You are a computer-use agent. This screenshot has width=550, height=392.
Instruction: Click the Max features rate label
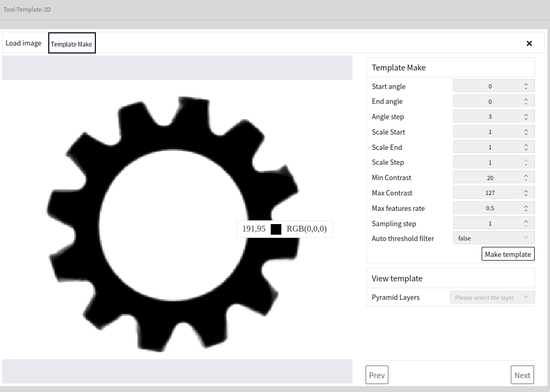coord(398,208)
